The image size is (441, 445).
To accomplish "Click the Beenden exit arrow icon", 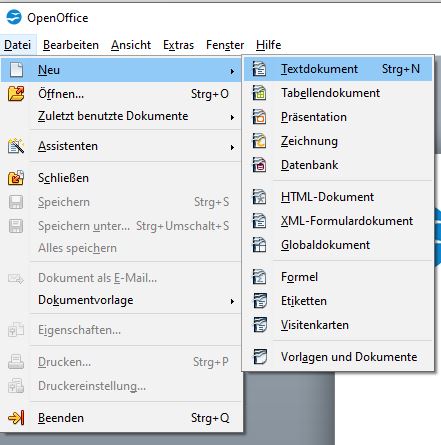I will point(16,418).
